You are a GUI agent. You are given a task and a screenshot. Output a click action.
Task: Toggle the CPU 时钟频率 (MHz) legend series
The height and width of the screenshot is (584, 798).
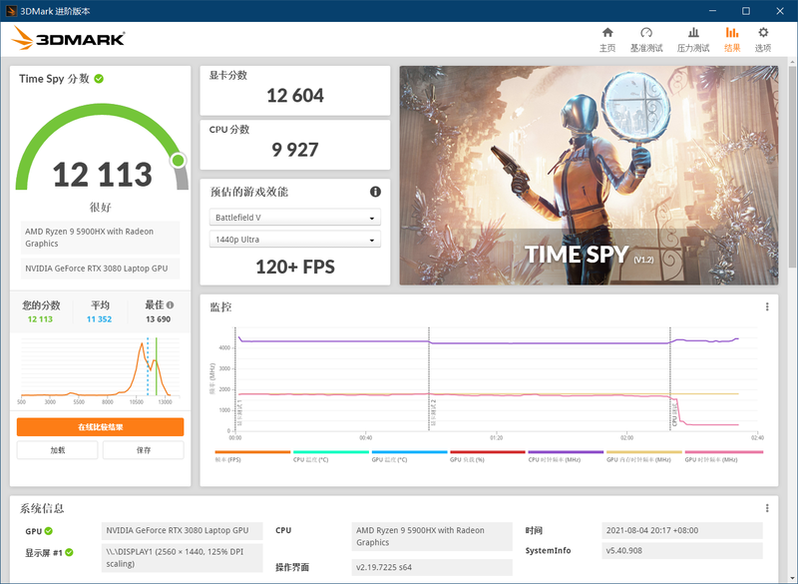tap(555, 460)
